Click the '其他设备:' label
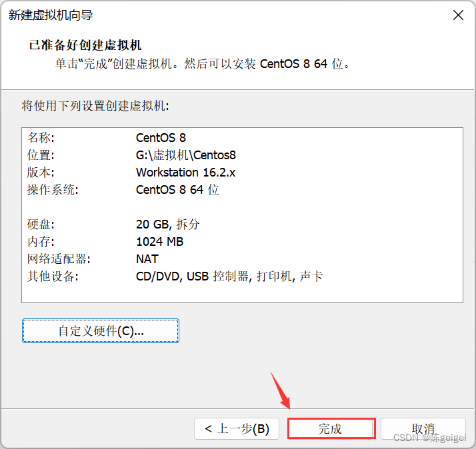Screen dimensions: 476x449 (x=53, y=276)
